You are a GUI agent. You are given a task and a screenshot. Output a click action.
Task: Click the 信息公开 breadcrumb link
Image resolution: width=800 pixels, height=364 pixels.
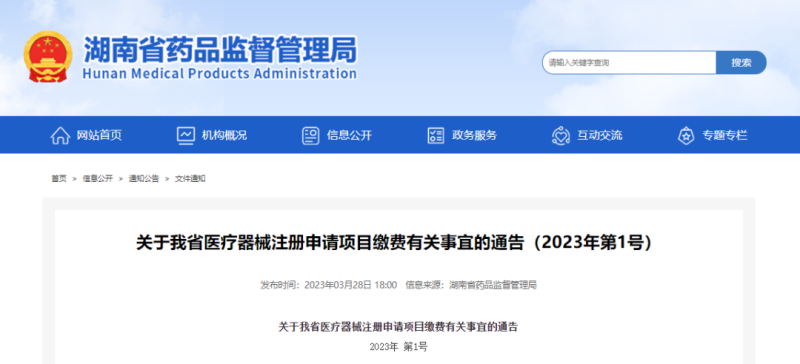point(98,179)
